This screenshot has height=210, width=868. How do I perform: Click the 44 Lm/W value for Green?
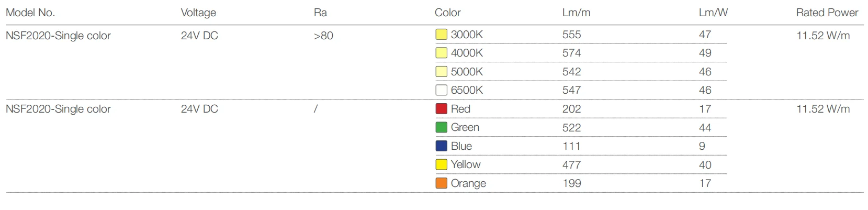(705, 127)
